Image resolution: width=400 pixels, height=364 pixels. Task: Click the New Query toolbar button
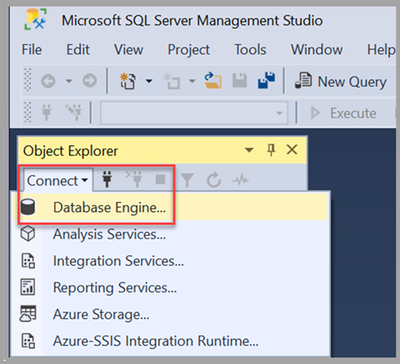coord(341,81)
